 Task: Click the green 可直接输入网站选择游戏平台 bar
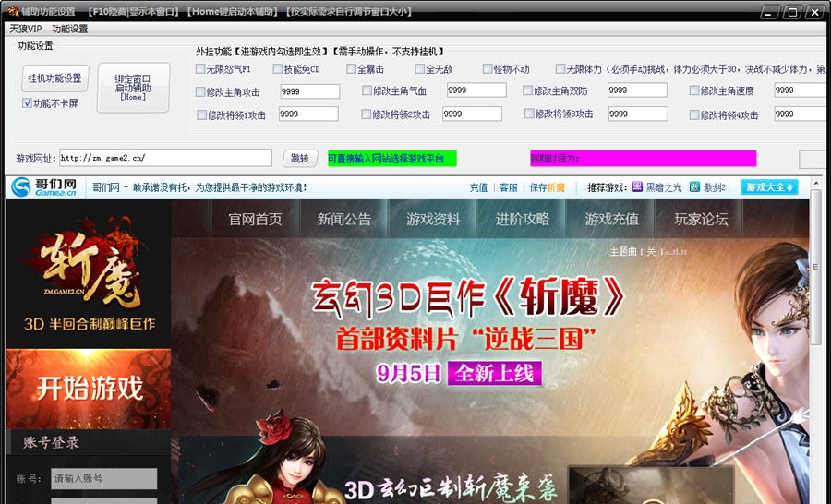tap(392, 158)
